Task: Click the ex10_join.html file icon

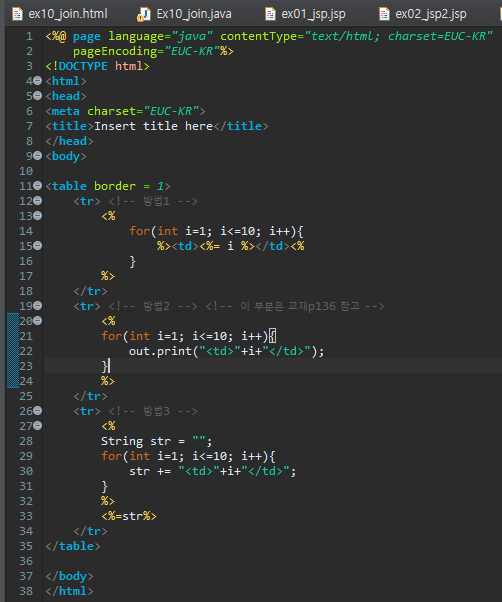Action: click(17, 14)
